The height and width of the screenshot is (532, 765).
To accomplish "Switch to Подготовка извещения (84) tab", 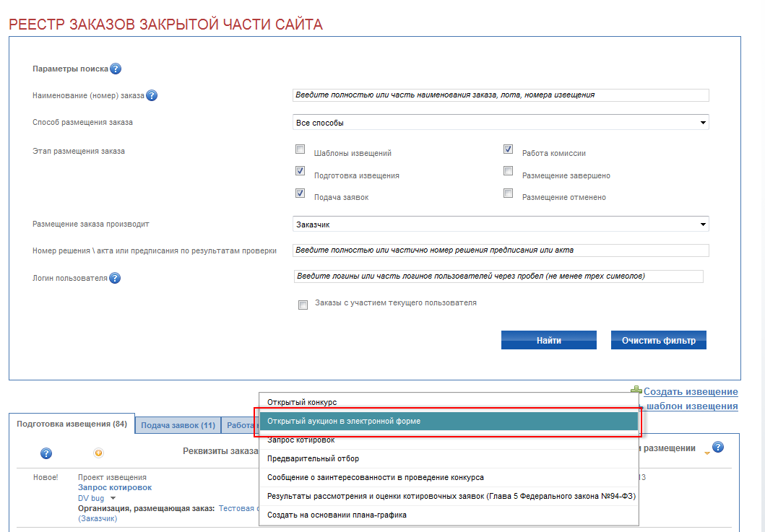I will [72, 424].
